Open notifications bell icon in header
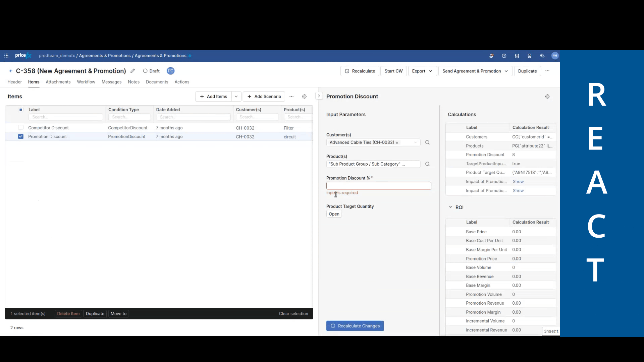The height and width of the screenshot is (362, 644). [491, 56]
